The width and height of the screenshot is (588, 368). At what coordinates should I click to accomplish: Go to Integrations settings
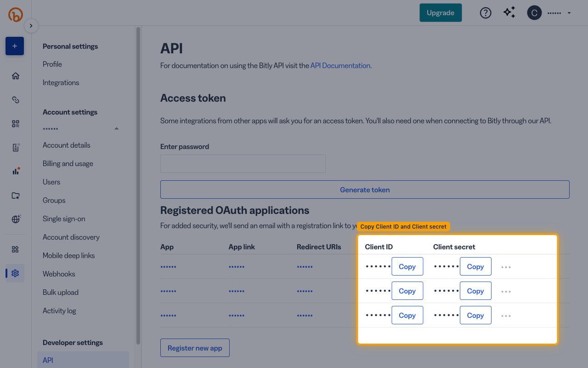pos(61,83)
